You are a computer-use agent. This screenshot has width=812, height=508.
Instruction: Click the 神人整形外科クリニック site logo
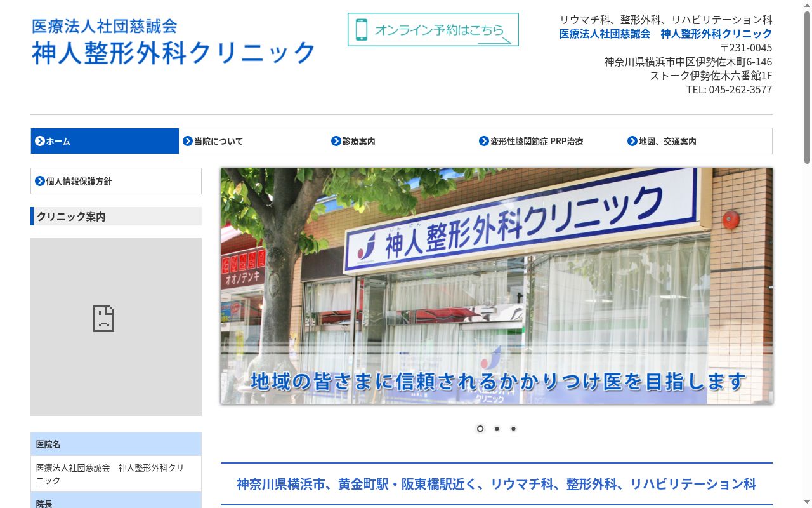tap(173, 41)
